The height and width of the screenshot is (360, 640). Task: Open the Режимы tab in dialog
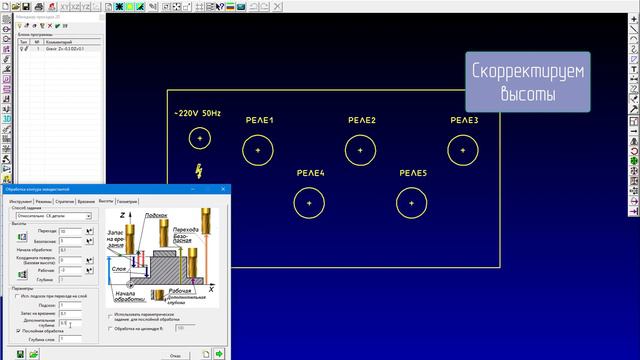pos(44,202)
